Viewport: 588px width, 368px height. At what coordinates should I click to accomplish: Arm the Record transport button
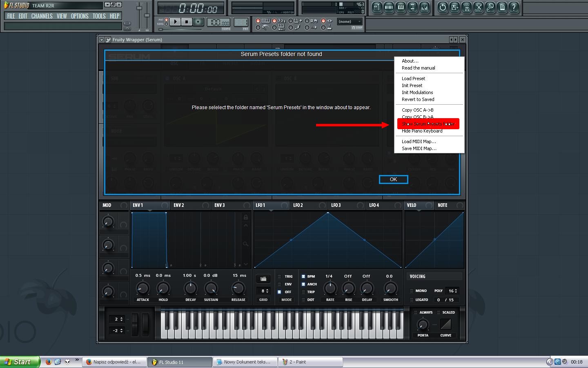[198, 22]
